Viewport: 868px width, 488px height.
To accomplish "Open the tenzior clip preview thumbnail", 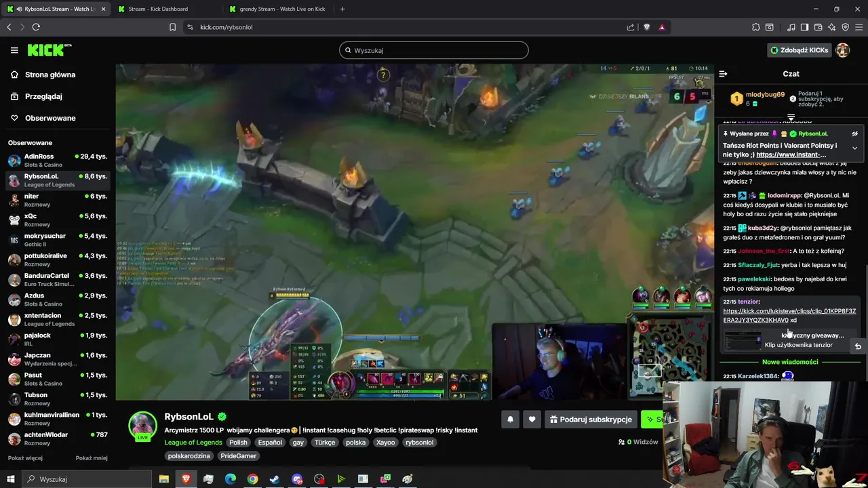I will click(x=743, y=340).
